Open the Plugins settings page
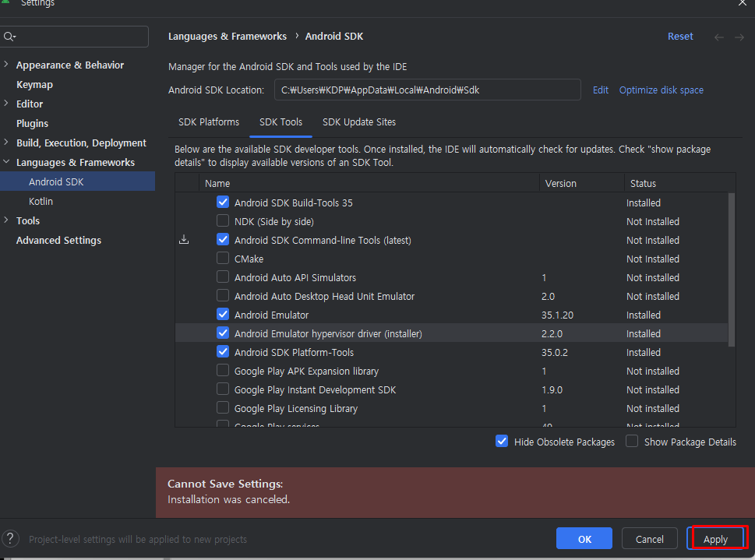Image resolution: width=755 pixels, height=560 pixels. coord(32,124)
